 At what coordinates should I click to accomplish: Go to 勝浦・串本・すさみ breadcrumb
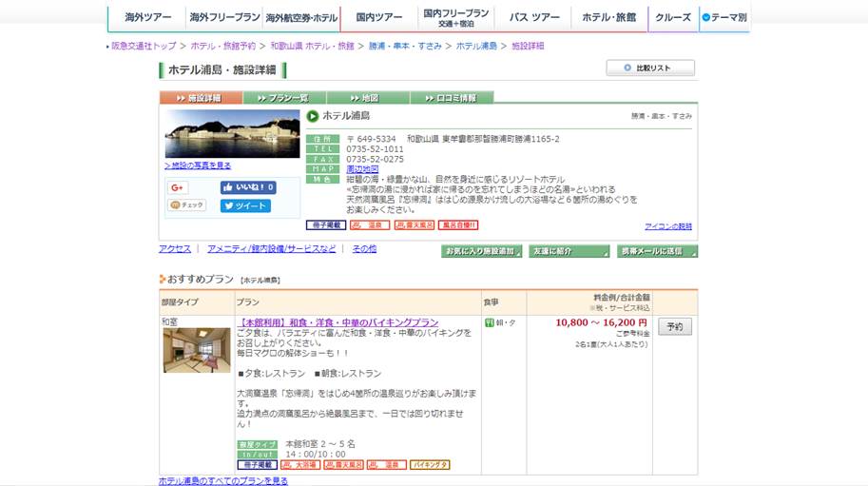[x=405, y=46]
